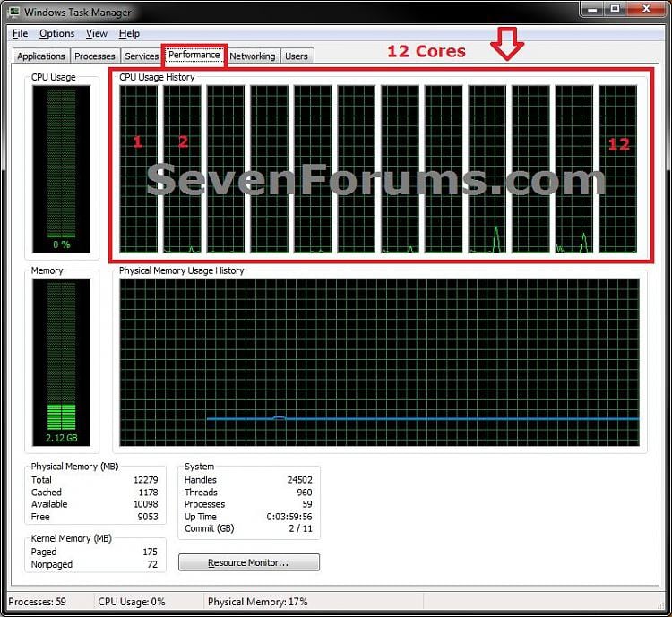Click the Handles value 24502

click(x=299, y=480)
